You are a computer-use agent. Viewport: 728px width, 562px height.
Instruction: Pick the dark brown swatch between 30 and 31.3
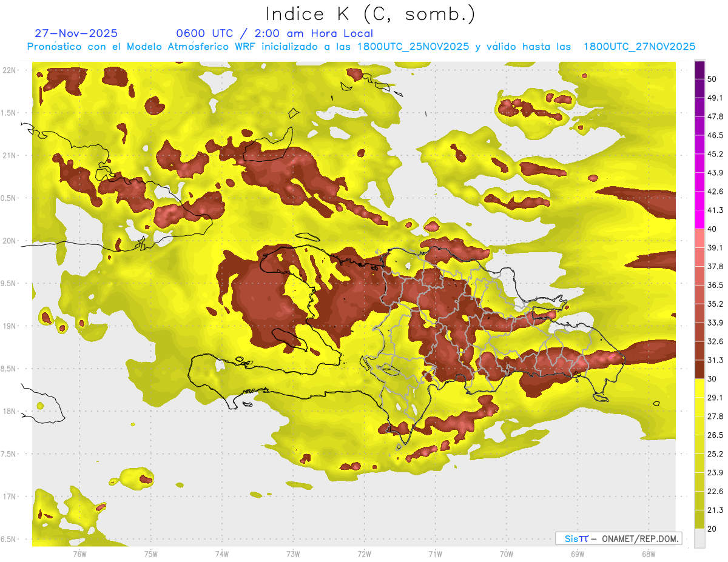coord(699,369)
